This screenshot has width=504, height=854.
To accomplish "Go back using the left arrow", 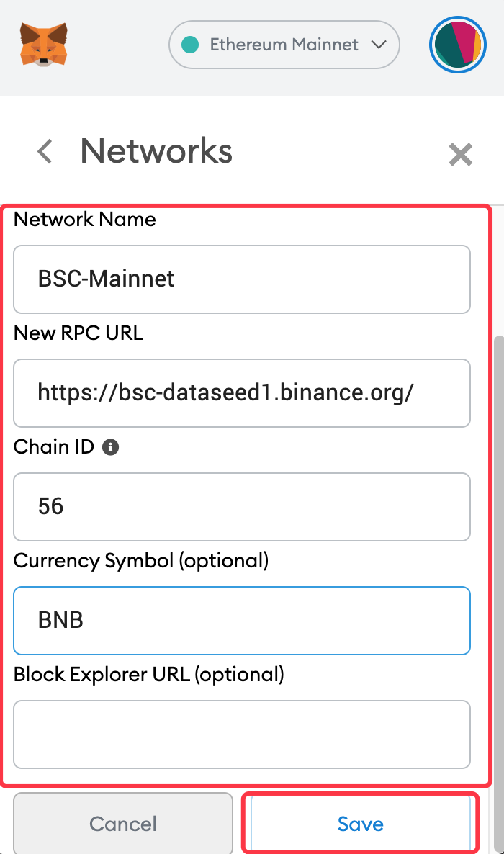I will coord(45,151).
